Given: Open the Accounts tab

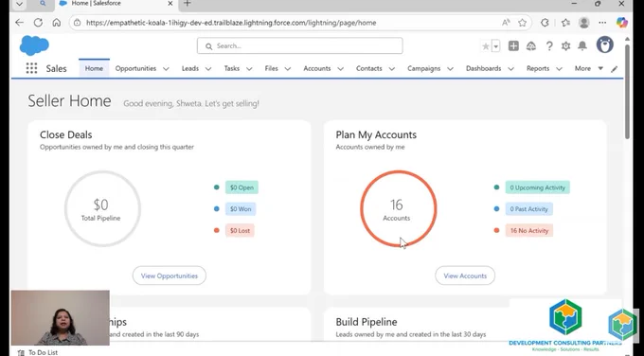Looking at the screenshot, I should coord(317,68).
